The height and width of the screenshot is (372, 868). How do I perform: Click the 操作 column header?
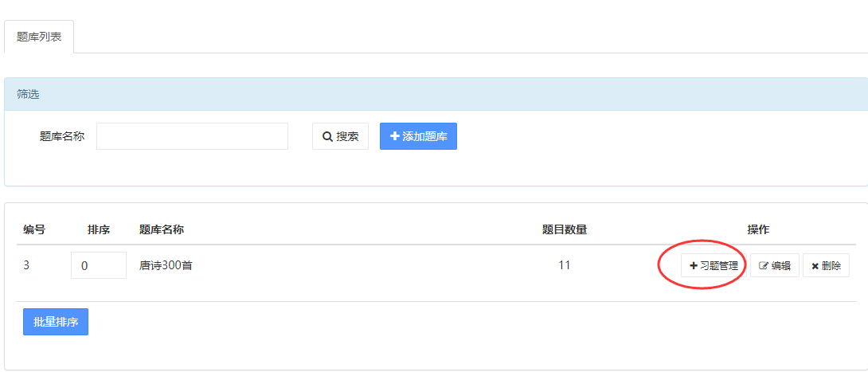(758, 229)
